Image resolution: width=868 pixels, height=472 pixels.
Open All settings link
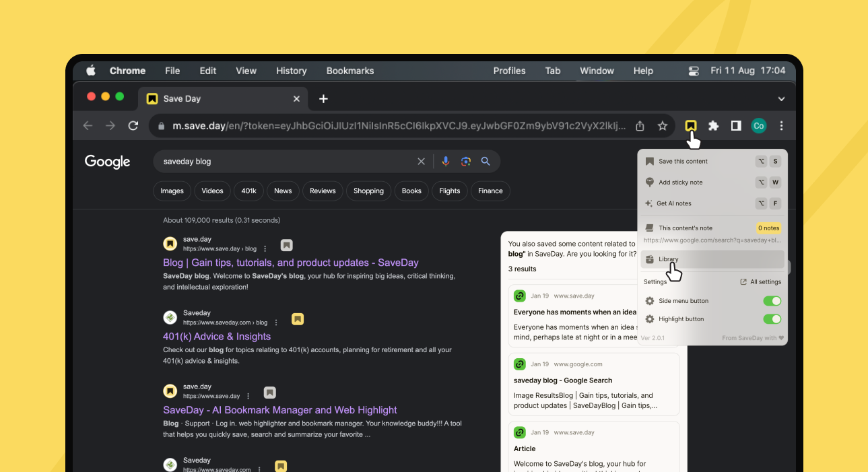pos(760,282)
